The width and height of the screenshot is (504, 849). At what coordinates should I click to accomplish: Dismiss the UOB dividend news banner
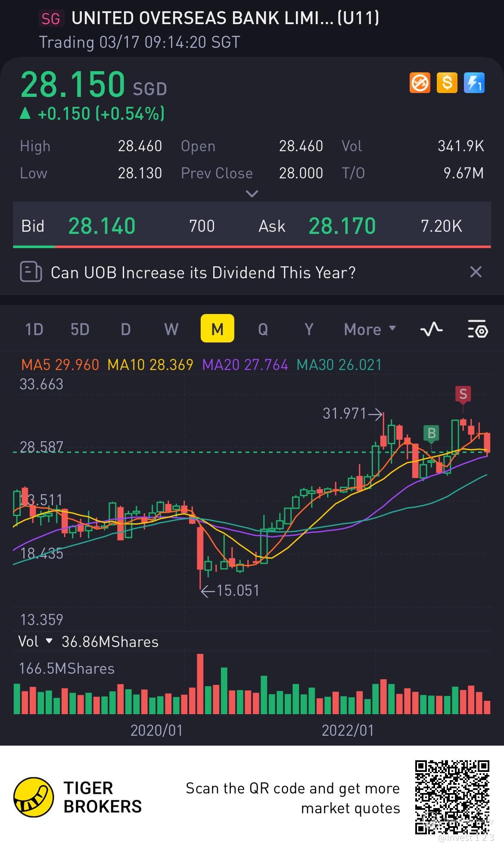pos(476,272)
